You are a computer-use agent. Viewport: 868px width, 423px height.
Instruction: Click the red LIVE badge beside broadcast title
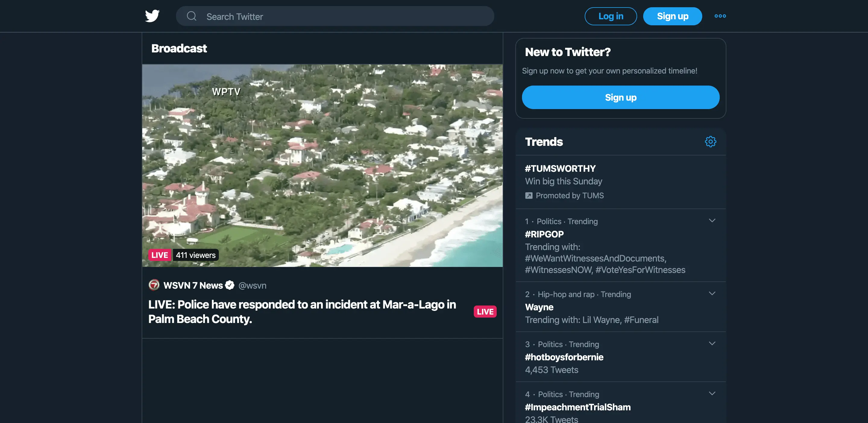point(485,312)
